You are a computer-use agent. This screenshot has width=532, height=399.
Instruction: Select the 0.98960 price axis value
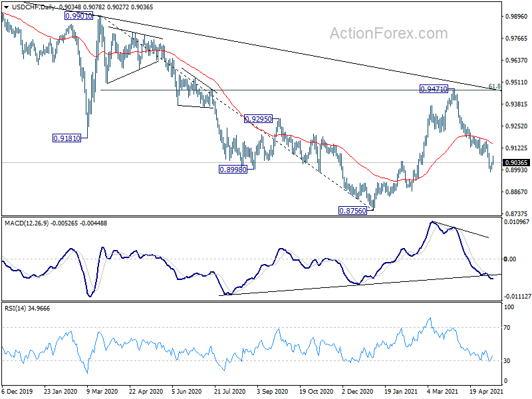tap(517, 16)
